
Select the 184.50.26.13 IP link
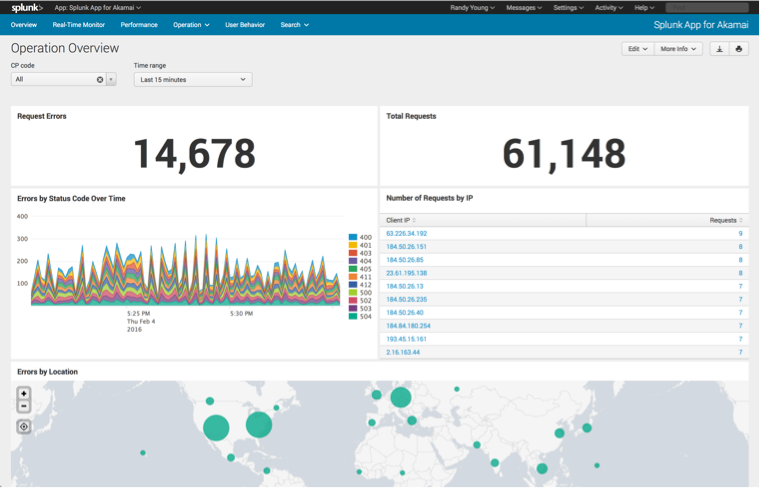tap(405, 286)
